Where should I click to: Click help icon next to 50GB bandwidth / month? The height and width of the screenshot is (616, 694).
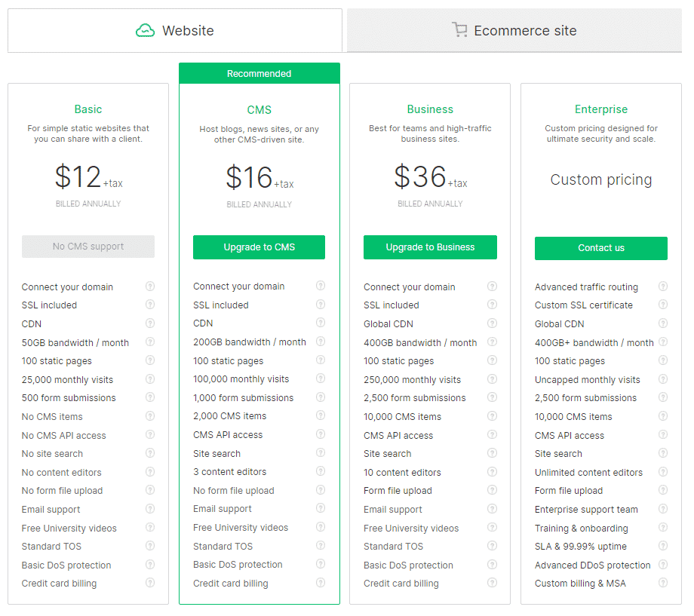(x=150, y=342)
